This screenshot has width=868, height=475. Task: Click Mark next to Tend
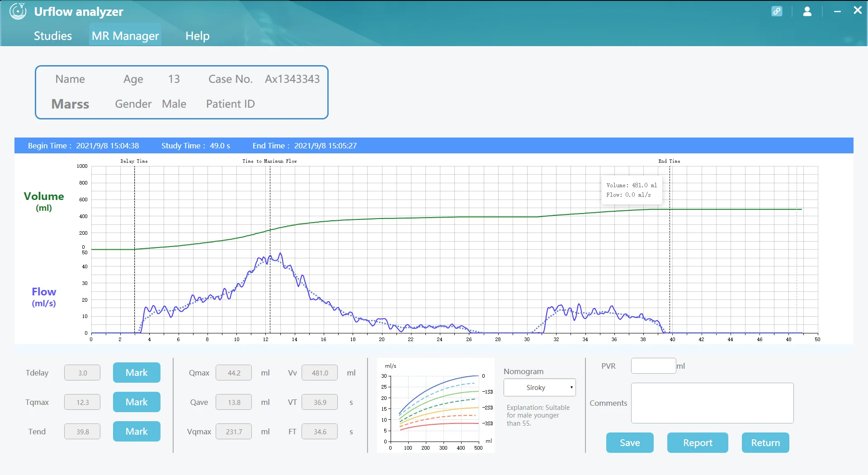136,431
